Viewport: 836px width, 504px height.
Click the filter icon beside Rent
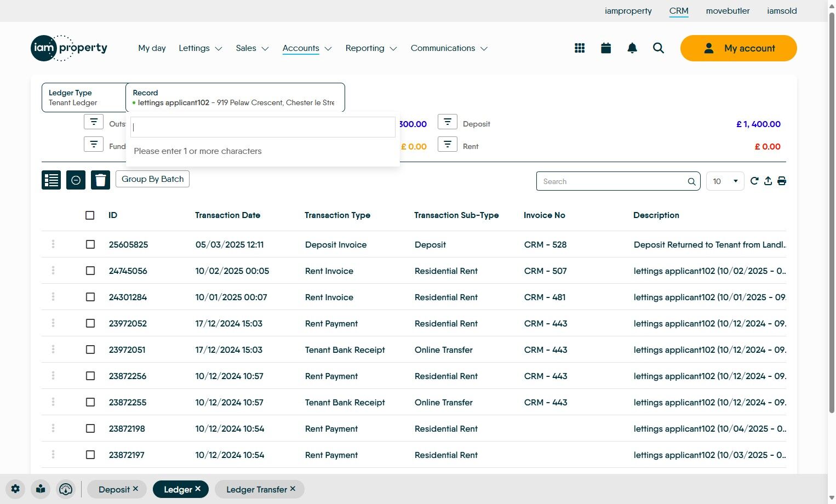[x=448, y=144]
